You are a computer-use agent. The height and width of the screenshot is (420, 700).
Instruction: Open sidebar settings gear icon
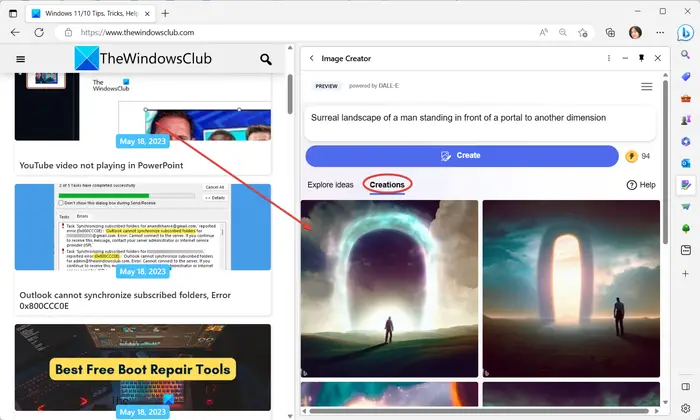[x=686, y=408]
